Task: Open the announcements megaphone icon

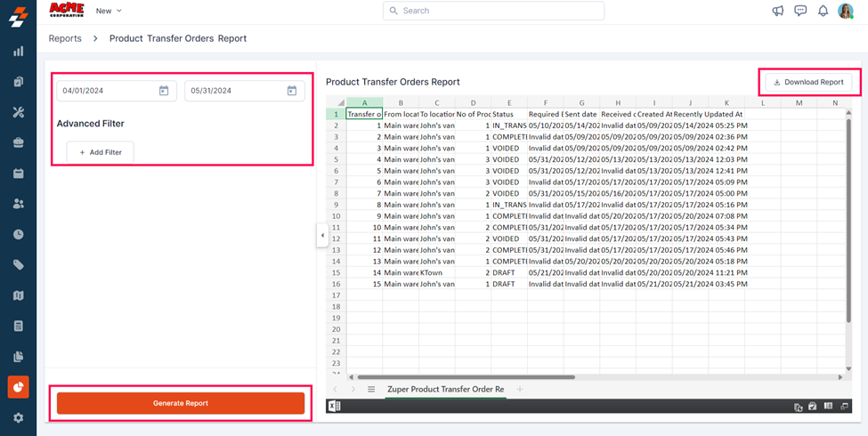Action: coord(777,11)
